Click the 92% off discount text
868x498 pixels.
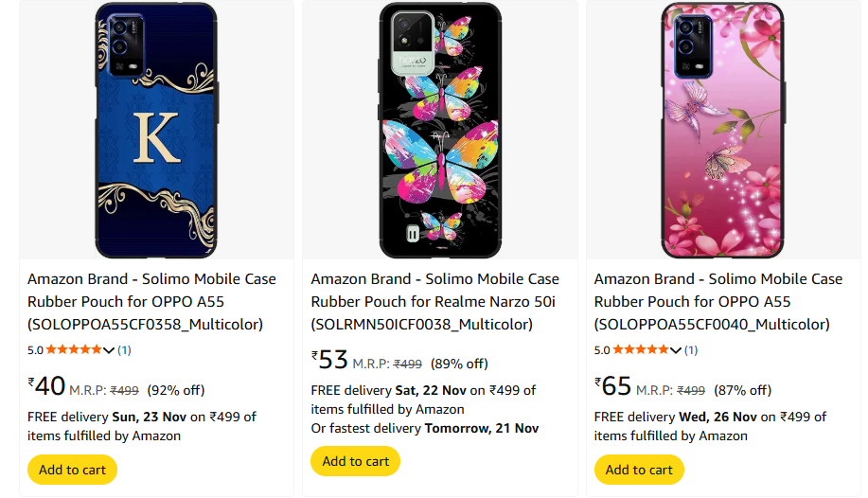pos(176,390)
